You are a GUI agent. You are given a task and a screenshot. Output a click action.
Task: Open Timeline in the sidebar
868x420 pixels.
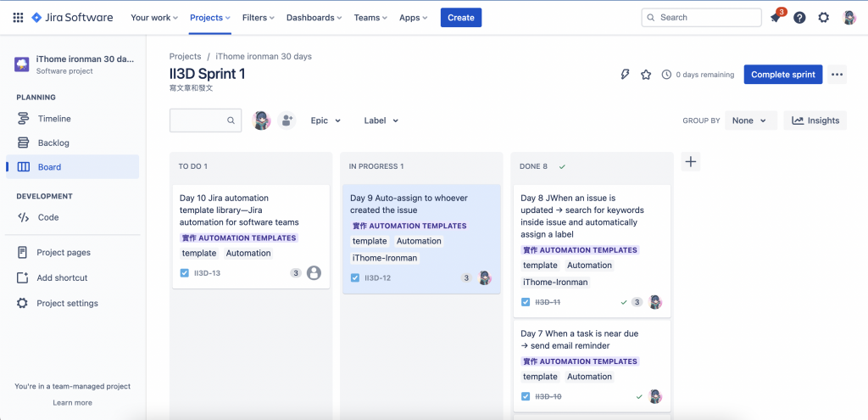coord(73,119)
